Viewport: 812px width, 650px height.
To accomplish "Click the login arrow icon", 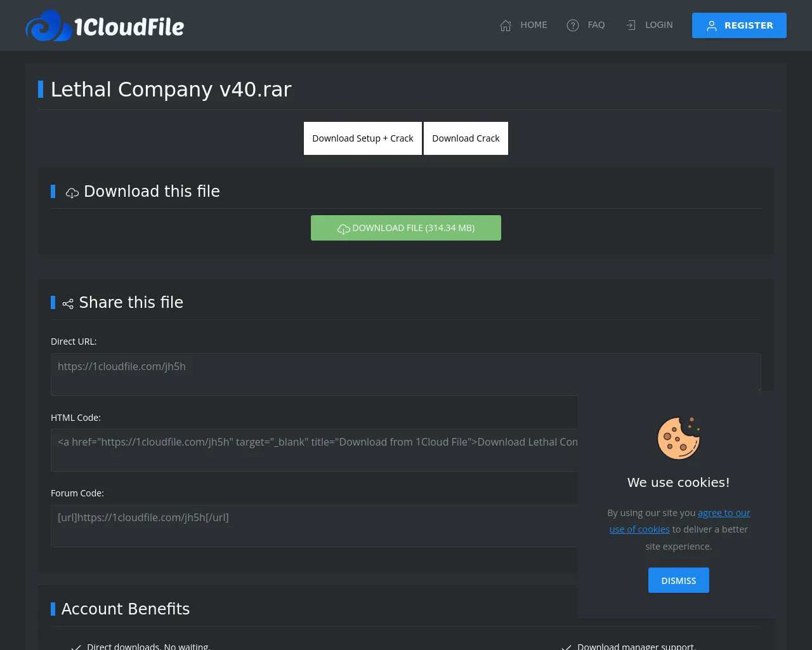I will (x=631, y=25).
